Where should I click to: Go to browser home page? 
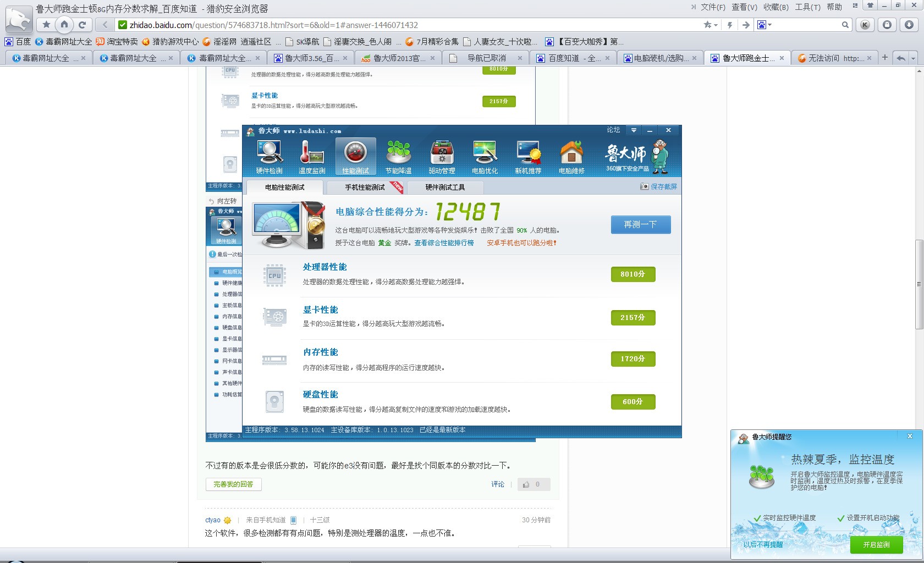point(64,24)
